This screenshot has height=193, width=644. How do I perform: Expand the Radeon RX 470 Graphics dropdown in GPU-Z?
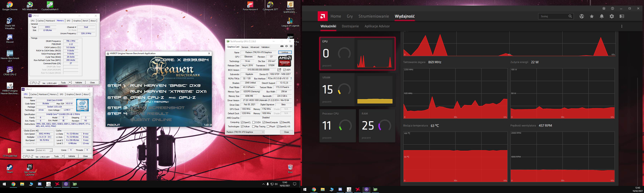[x=245, y=132]
